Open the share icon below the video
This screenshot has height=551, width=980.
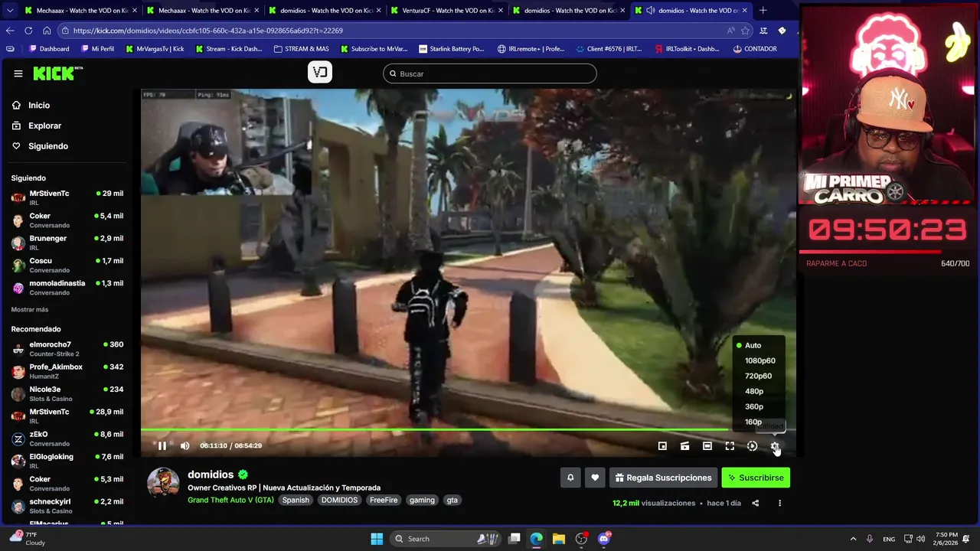point(755,503)
